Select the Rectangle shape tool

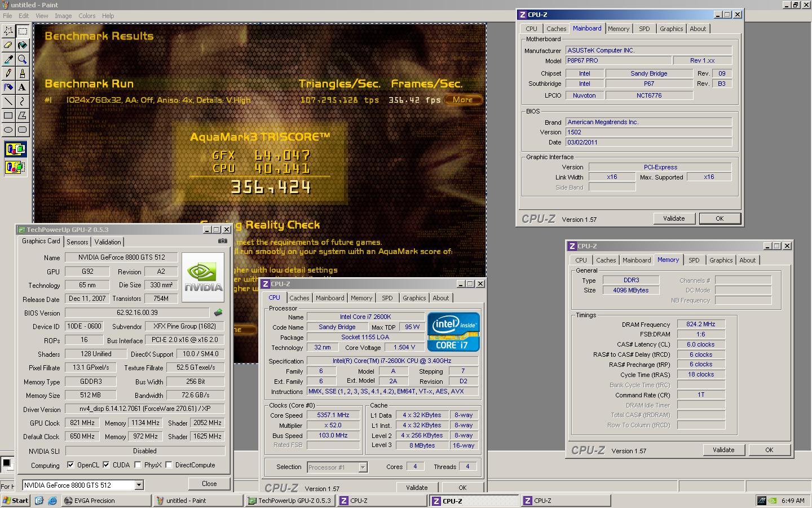[x=8, y=116]
